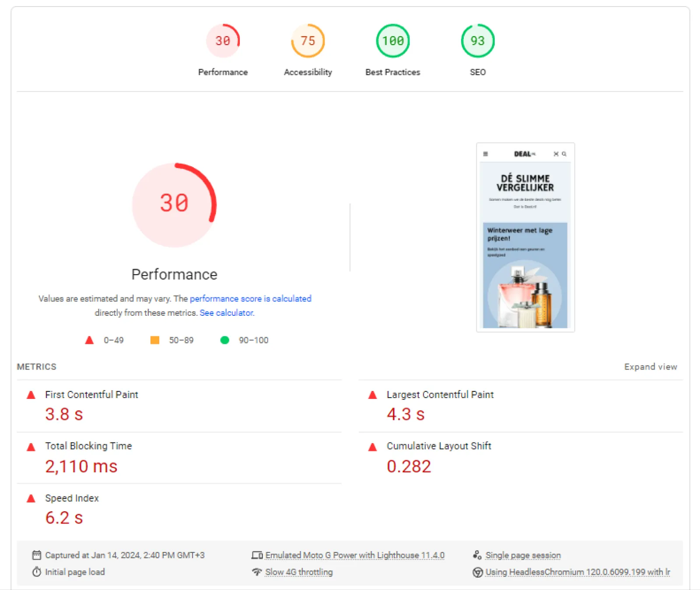Click the red triangle 0–49 legend icon
This screenshot has width=700, height=590.
tap(89, 340)
